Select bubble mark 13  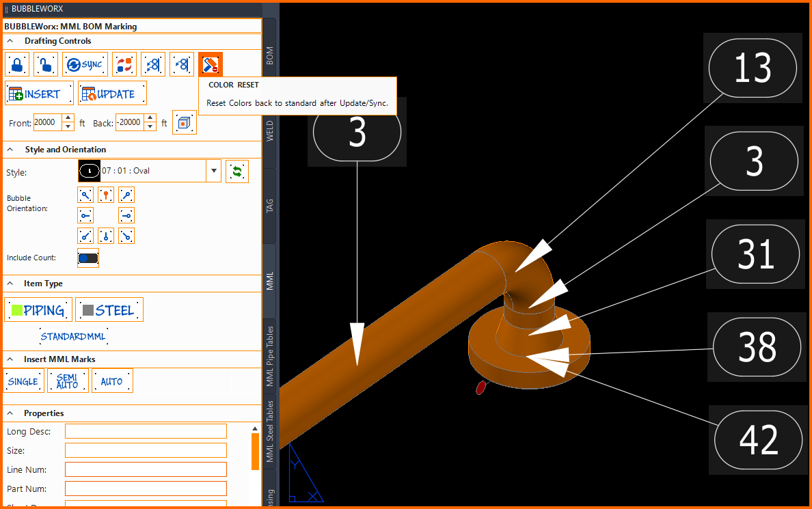pos(753,68)
